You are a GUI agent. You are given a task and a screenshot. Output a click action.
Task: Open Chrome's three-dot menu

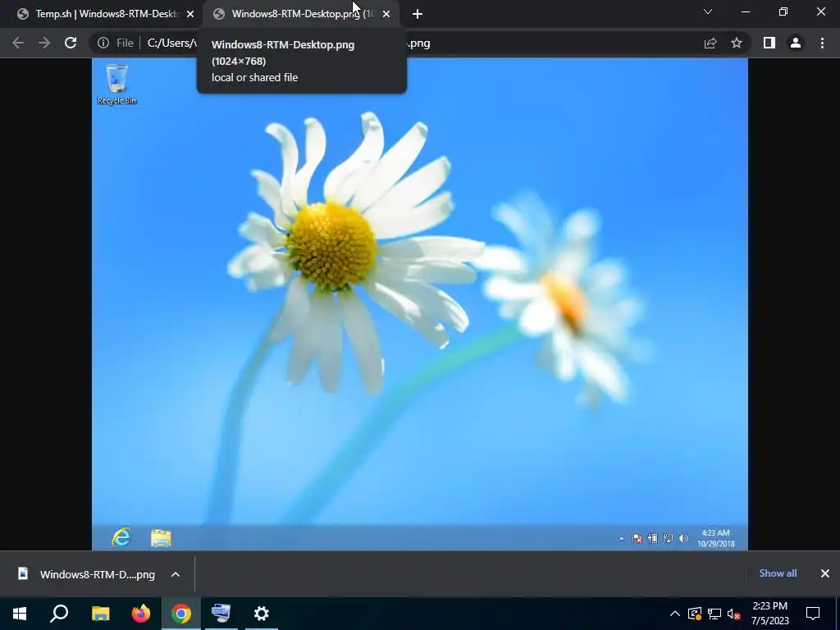point(822,43)
